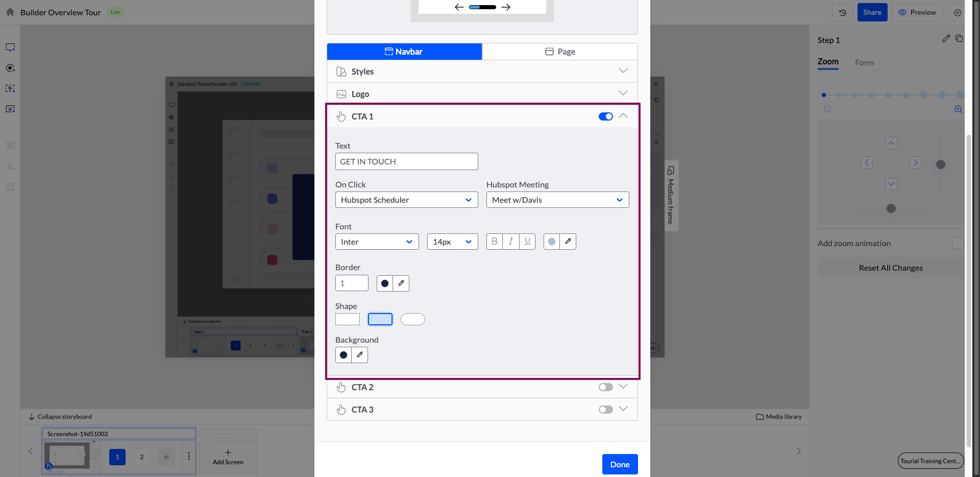980x477 pixels.
Task: Click the Underline font style icon
Action: [527, 242]
